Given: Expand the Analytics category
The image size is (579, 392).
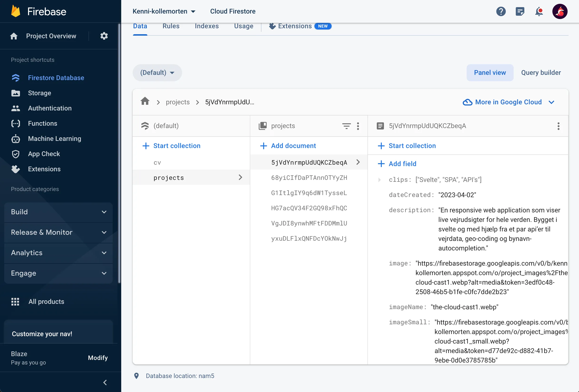Looking at the screenshot, I should click(58, 253).
